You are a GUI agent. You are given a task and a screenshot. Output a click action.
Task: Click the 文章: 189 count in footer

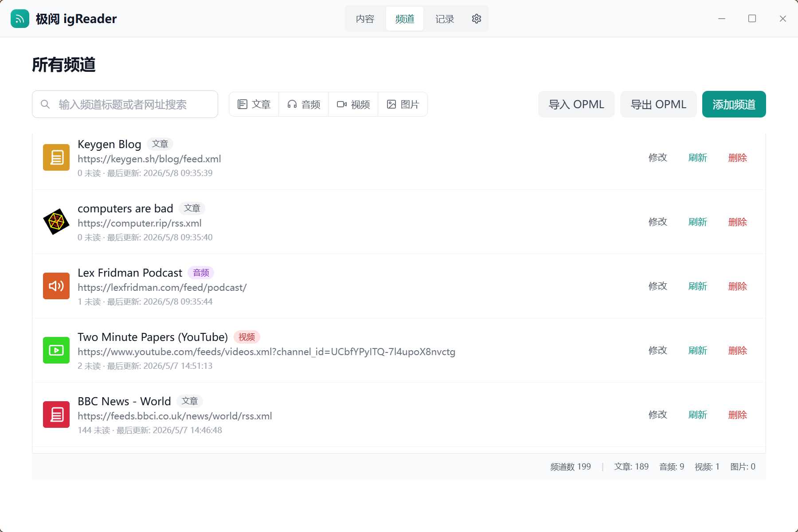[631, 467]
